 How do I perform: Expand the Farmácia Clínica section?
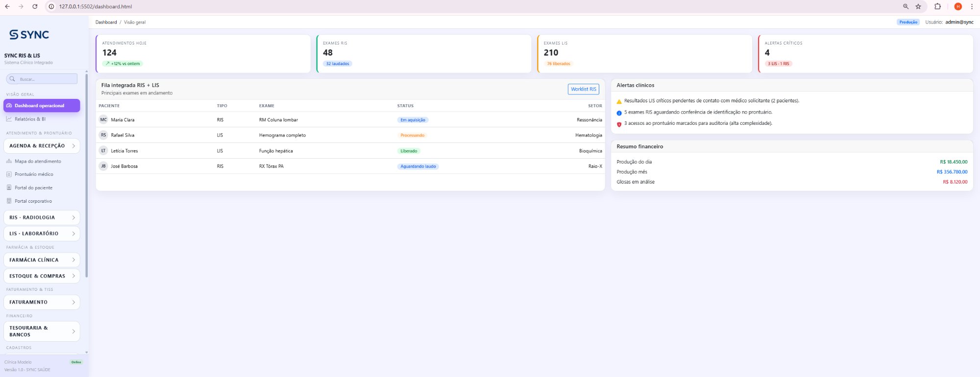tap(42, 260)
